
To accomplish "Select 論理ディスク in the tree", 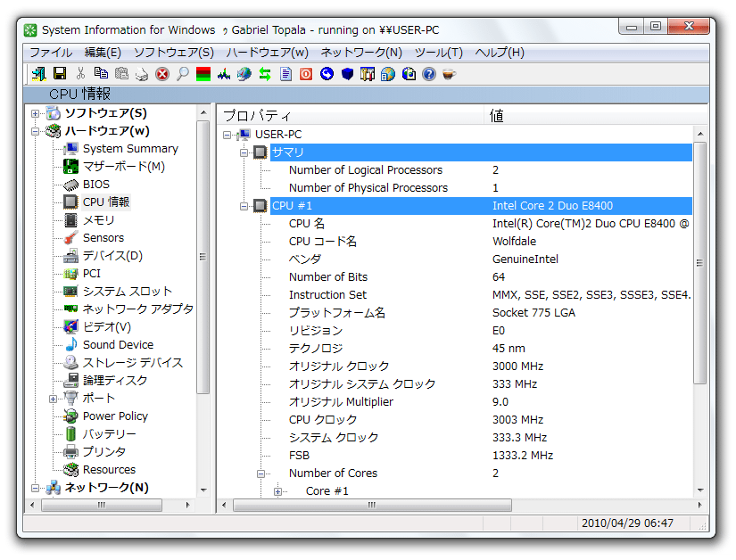I will (115, 381).
